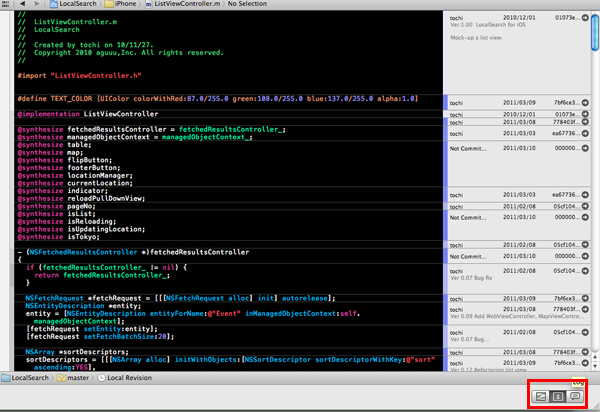The height and width of the screenshot is (412, 600).
Task: Click the back navigation arrow in jump bar
Action: click(x=21, y=5)
